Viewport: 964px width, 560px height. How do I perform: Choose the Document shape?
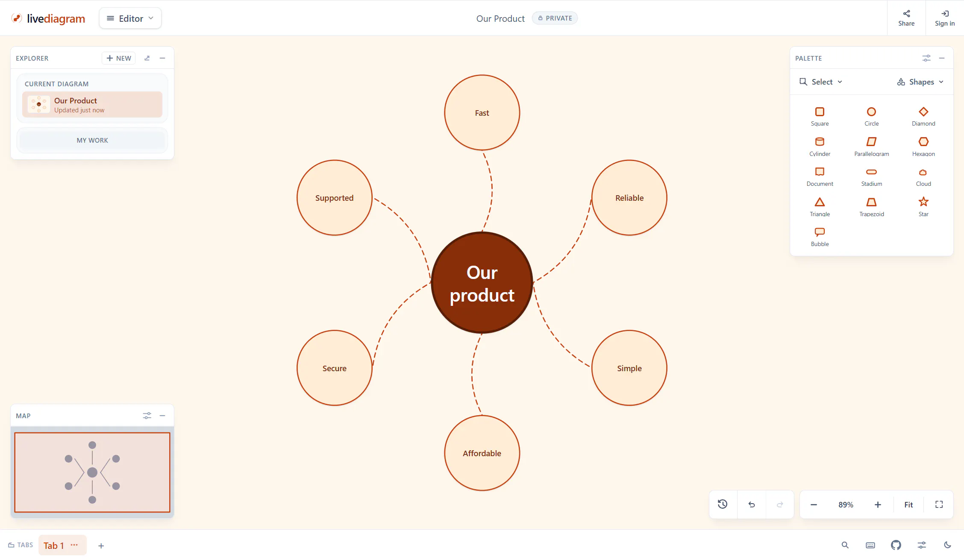[x=820, y=176]
